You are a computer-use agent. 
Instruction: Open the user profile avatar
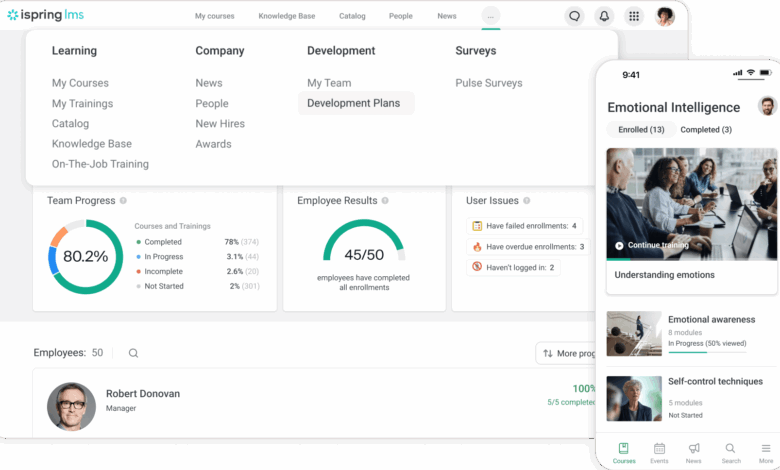click(x=665, y=16)
